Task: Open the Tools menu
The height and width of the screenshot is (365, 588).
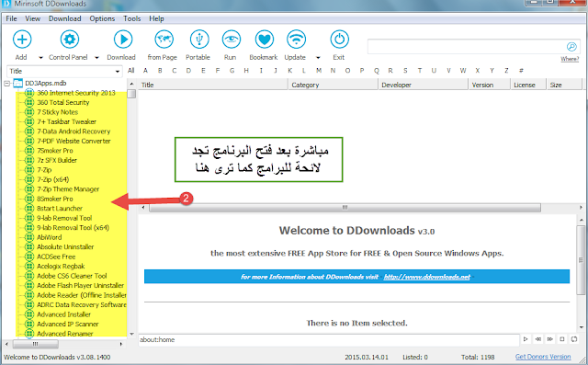Action: tap(132, 18)
